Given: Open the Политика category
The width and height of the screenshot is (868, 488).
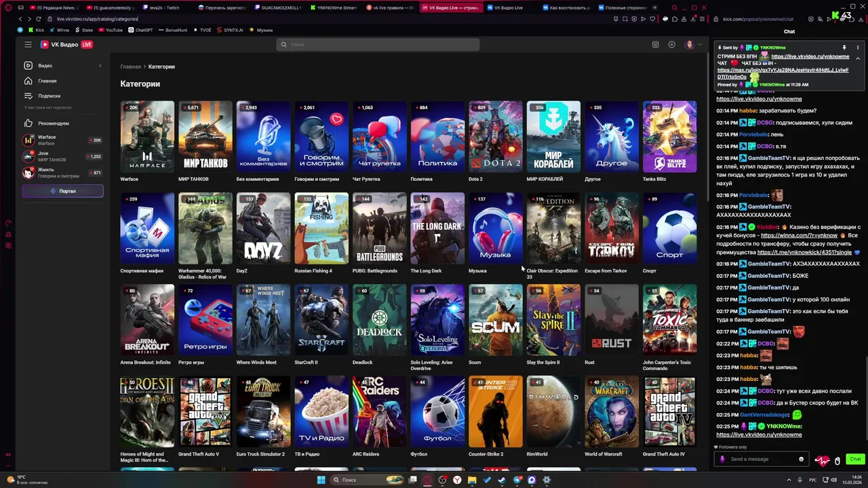Looking at the screenshot, I should pos(437,136).
